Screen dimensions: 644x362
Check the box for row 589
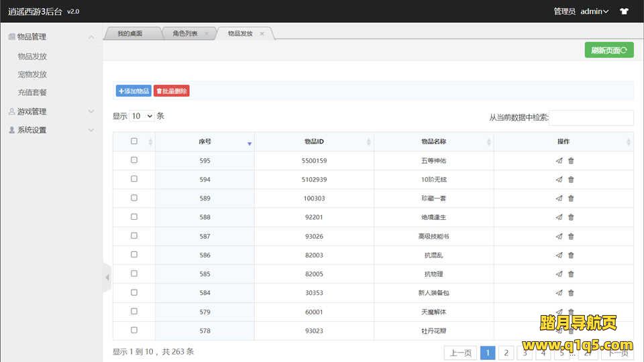coord(134,198)
